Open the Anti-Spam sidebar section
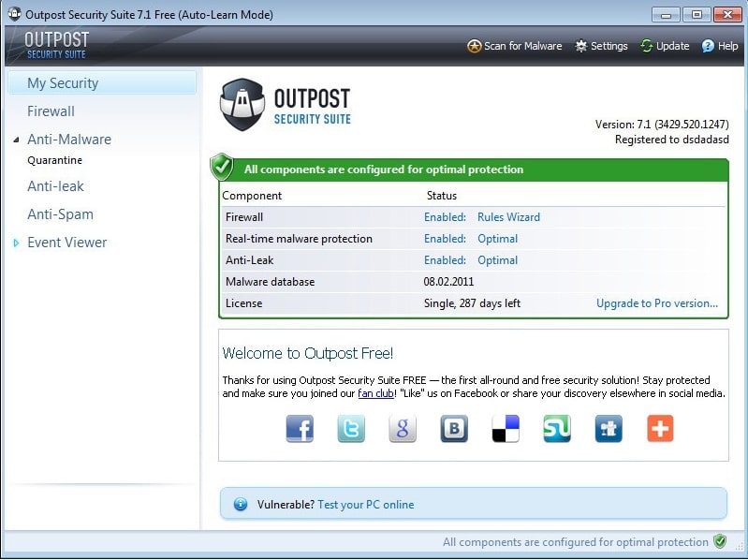The image size is (748, 560). tap(60, 214)
